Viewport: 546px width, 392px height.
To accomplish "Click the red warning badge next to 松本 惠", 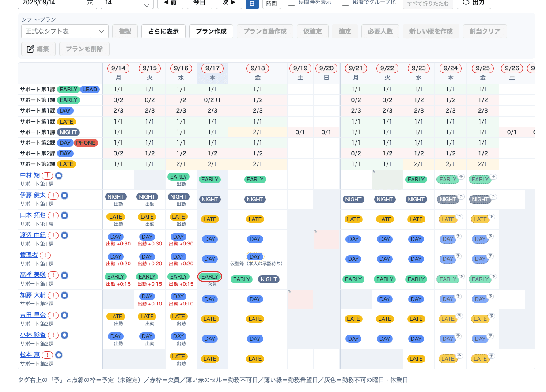I will [47, 355].
